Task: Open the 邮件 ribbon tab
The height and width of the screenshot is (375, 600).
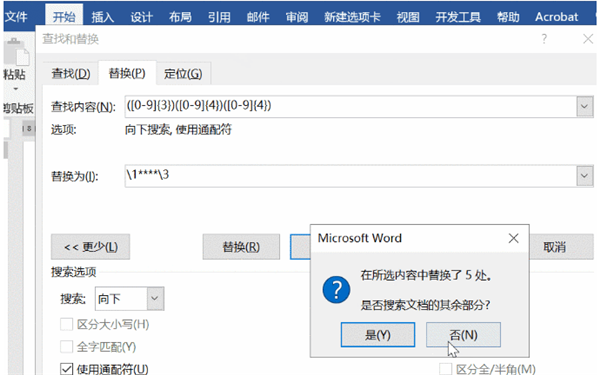Action: click(x=258, y=17)
